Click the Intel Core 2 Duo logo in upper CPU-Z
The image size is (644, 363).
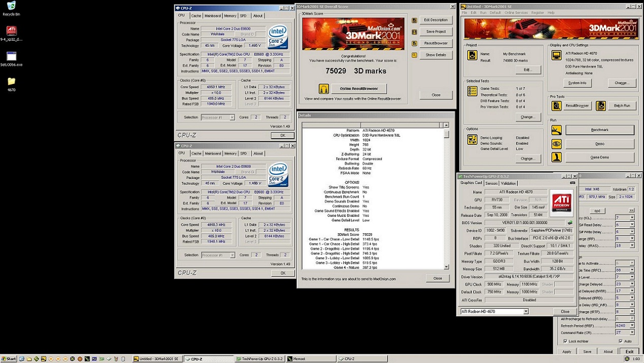click(x=278, y=37)
